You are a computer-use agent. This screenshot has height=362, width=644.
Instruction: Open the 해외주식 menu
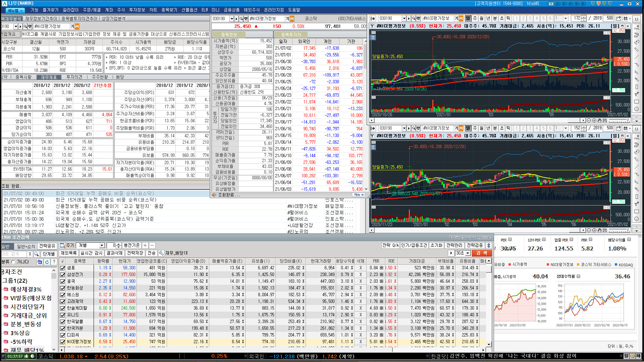pos(252,10)
